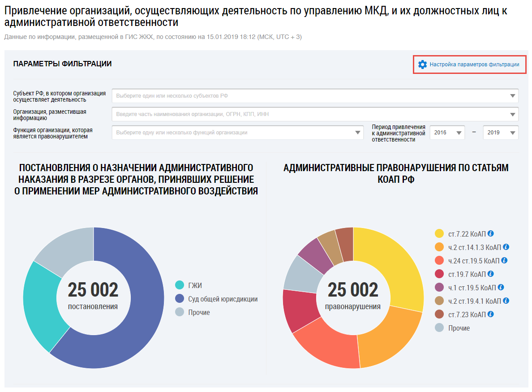
Task: Click ст.7.22 КоАП legend label
Action: click(467, 233)
